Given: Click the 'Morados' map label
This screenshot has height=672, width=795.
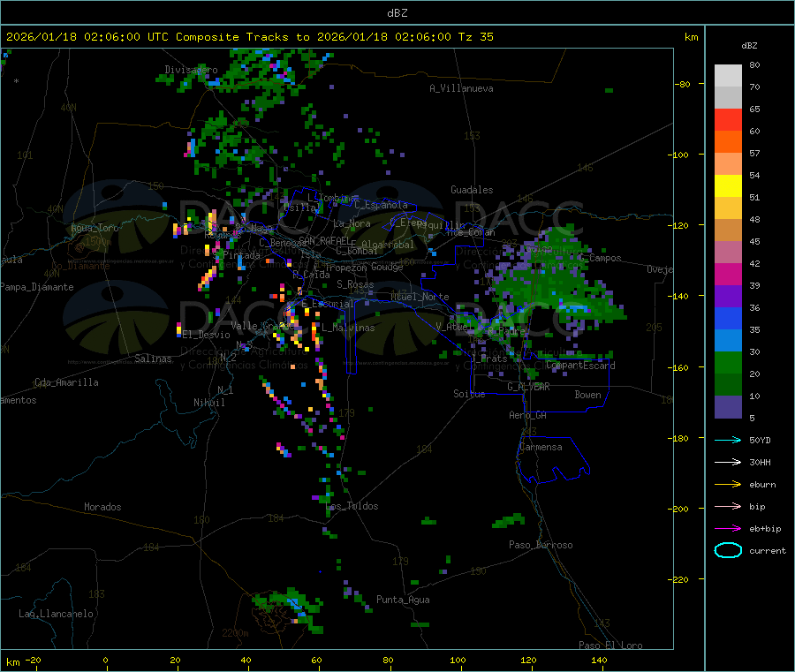Looking at the screenshot, I should [103, 507].
